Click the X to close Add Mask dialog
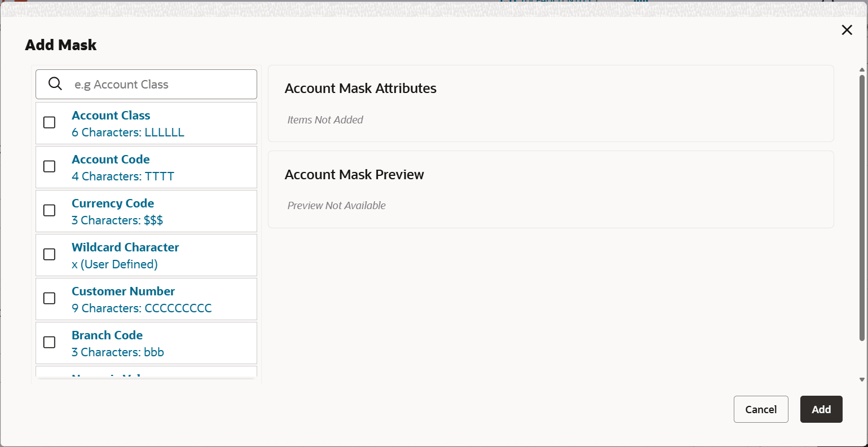868x447 pixels. pyautogui.click(x=847, y=30)
